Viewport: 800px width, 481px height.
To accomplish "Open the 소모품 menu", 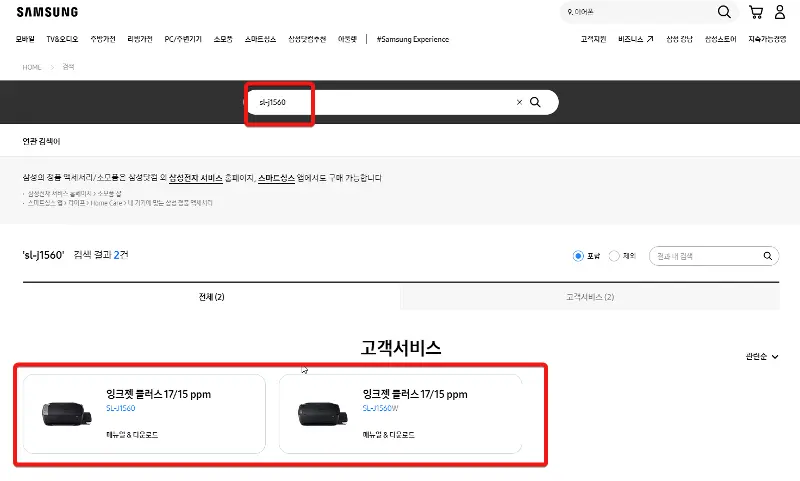I will tap(223, 39).
